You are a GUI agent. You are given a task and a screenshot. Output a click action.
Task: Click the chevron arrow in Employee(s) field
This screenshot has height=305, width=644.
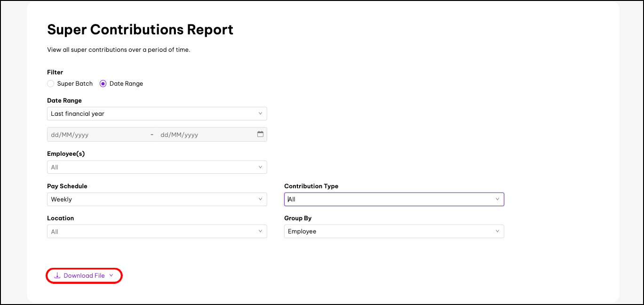260,167
